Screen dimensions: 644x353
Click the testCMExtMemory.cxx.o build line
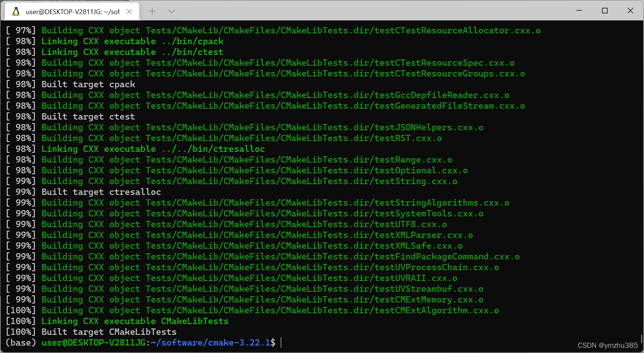[245, 300]
